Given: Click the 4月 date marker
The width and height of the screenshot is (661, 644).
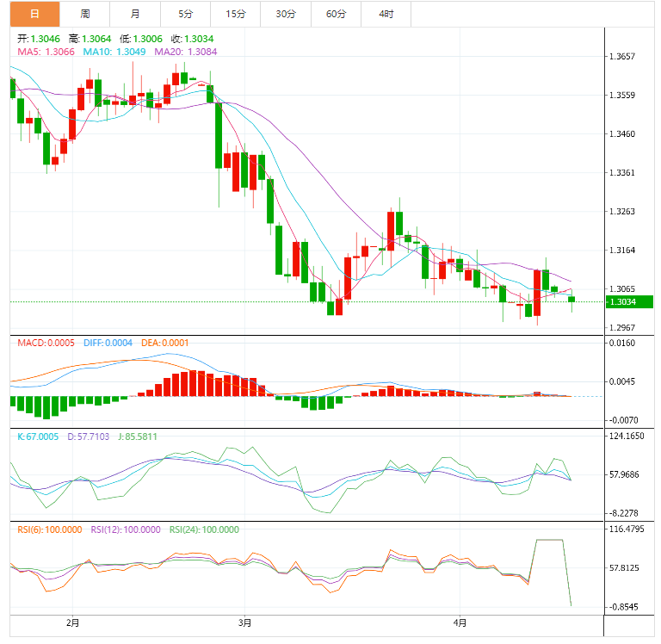Looking at the screenshot, I should pos(460,623).
